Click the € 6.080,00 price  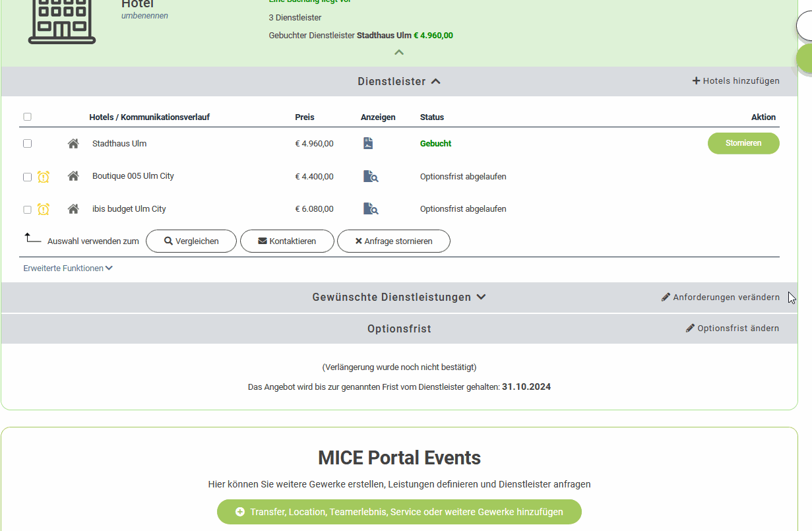[x=314, y=209]
